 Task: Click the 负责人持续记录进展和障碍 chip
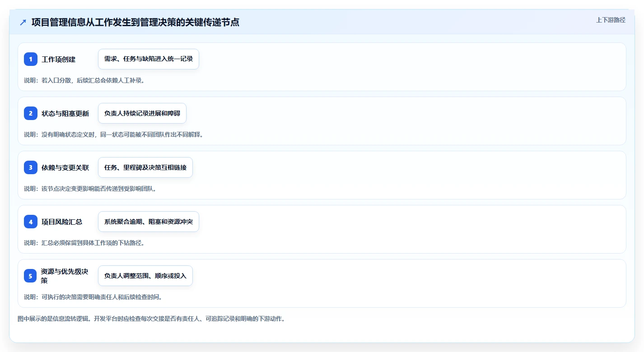(x=142, y=113)
